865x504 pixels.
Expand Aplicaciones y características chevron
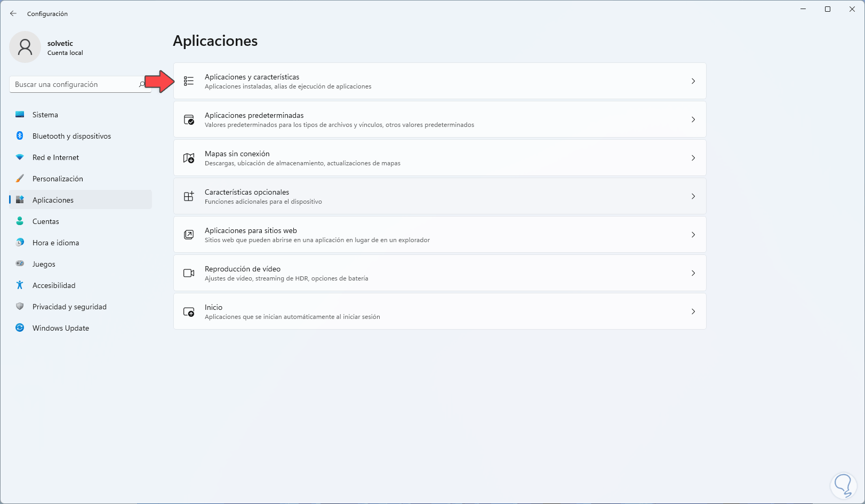[693, 81]
